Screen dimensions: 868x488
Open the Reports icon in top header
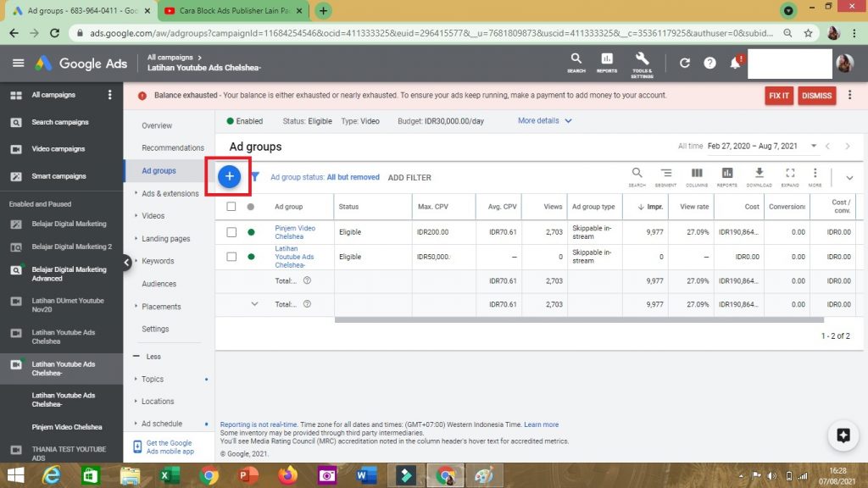[x=607, y=59]
